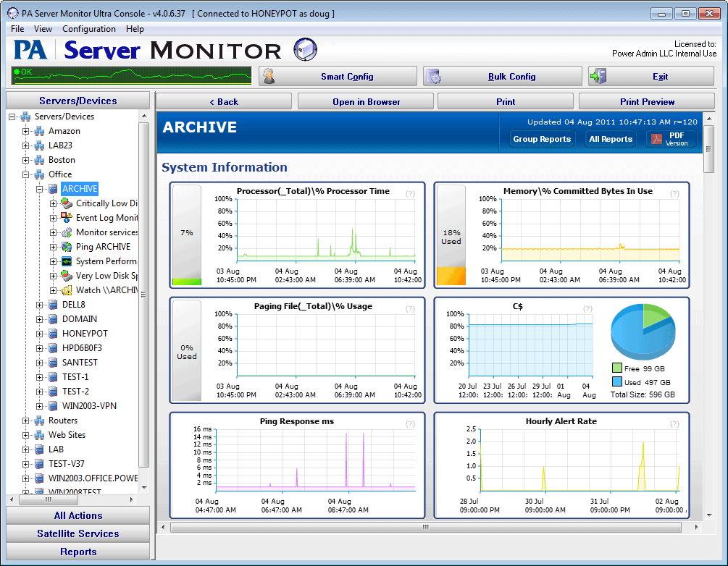
Task: Click the Ping ARCHIVE monitor icon
Action: click(67, 247)
